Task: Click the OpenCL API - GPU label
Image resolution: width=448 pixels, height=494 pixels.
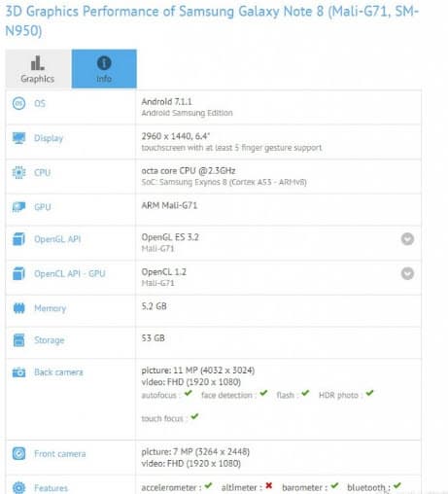Action: [70, 273]
